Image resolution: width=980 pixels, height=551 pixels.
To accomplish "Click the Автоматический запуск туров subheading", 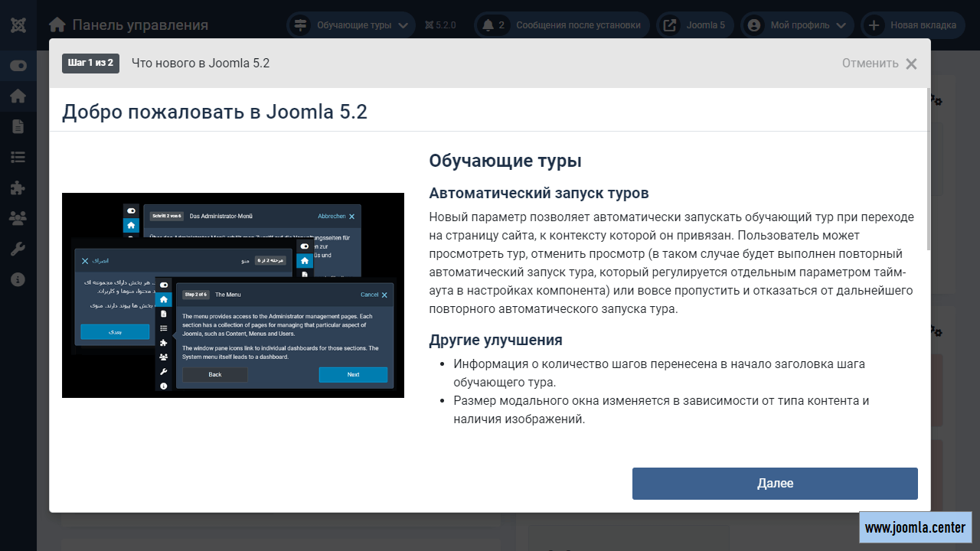I will [x=539, y=193].
